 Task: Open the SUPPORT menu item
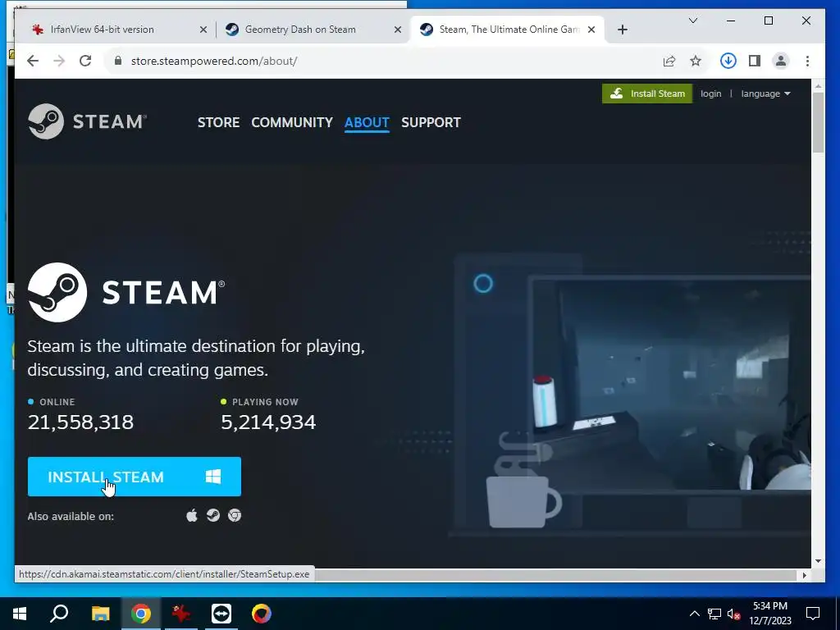(x=431, y=122)
